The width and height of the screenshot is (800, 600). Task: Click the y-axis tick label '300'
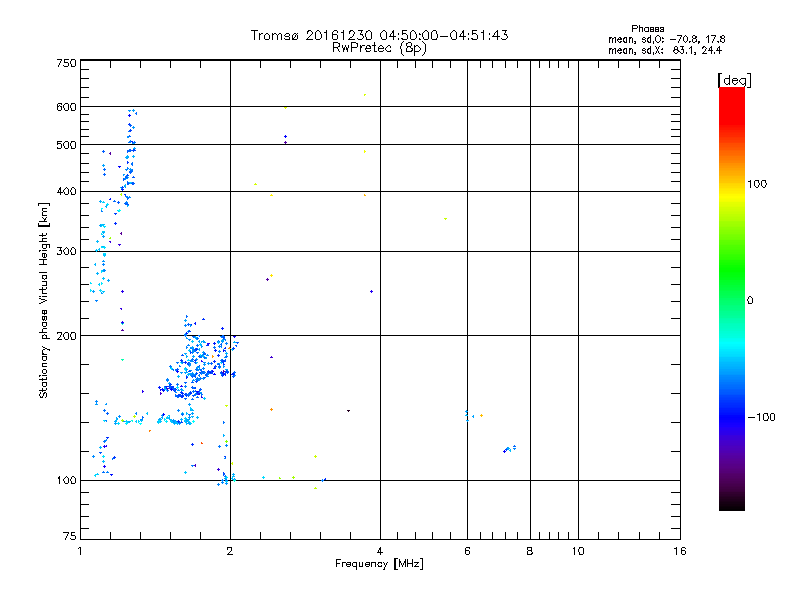(x=66, y=252)
